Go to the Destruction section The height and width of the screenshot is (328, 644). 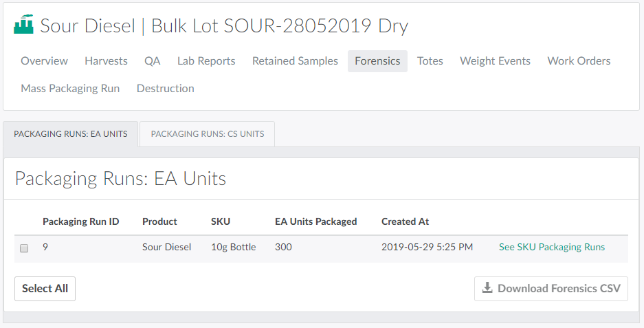pyautogui.click(x=165, y=89)
